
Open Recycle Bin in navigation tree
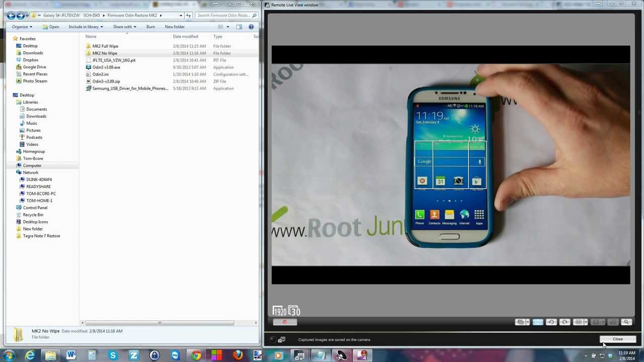pyautogui.click(x=33, y=215)
